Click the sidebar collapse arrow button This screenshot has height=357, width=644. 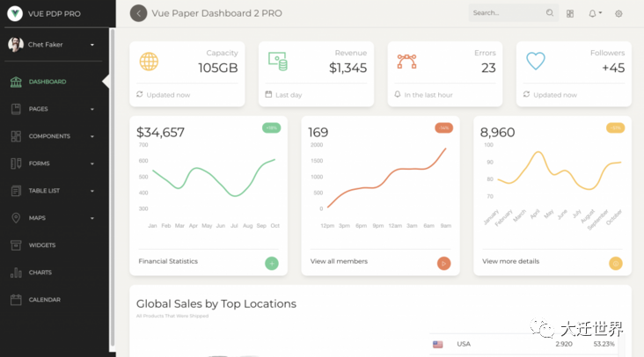(138, 13)
